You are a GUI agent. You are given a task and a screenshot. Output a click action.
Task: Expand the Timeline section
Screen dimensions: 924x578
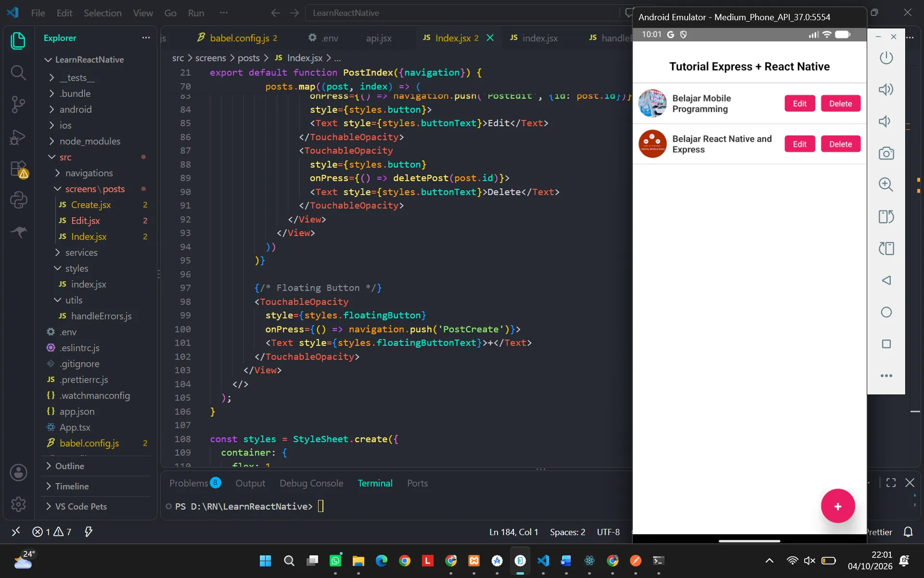[72, 486]
